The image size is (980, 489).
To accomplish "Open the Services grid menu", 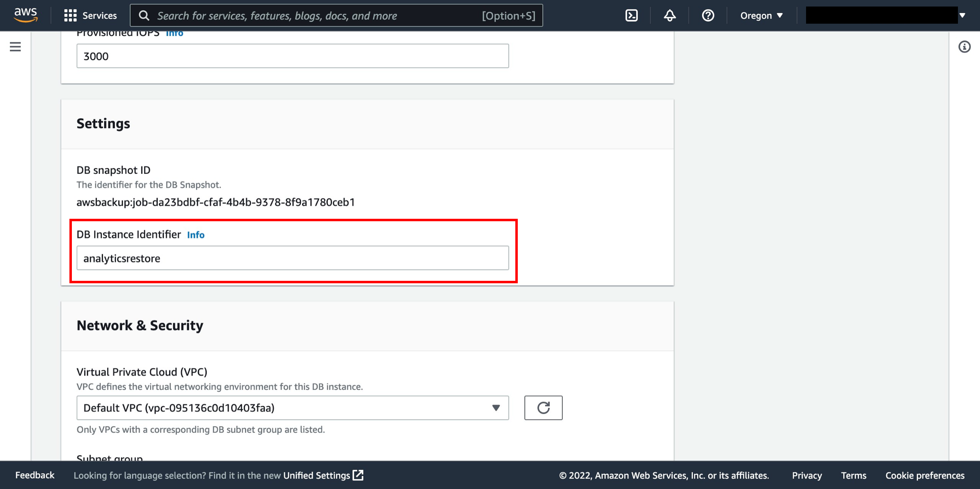I will (x=90, y=16).
